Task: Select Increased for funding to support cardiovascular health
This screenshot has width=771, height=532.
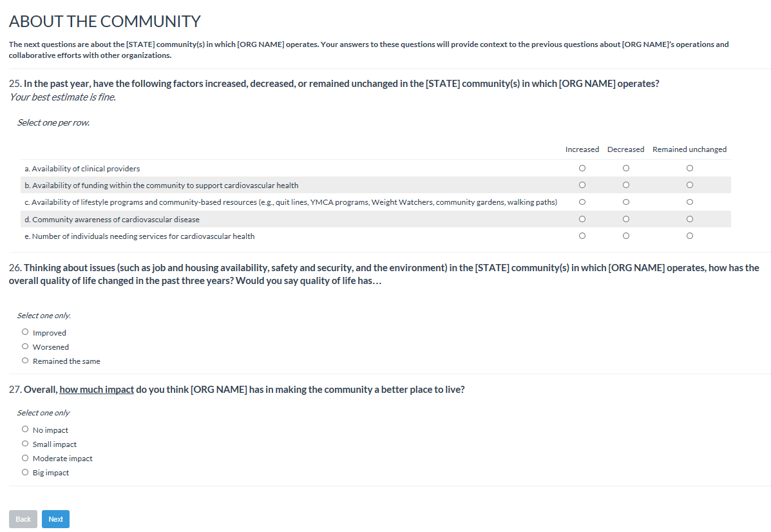Action: click(582, 185)
